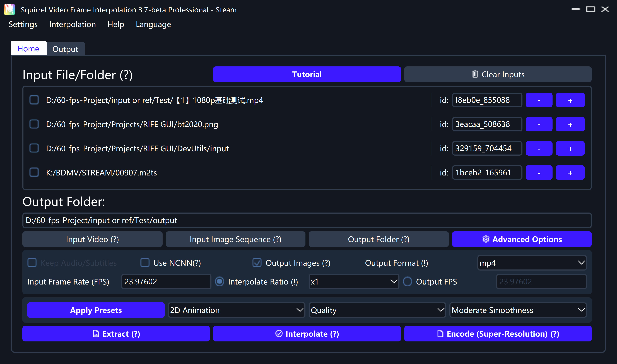The image size is (617, 364).
Task: Click the trash icon on Clear Inputs
Action: (x=475, y=74)
